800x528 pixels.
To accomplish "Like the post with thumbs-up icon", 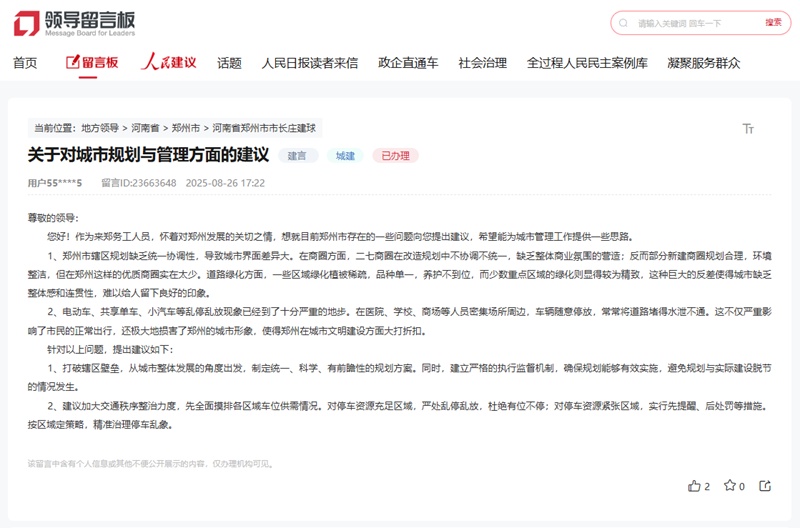I will coord(695,486).
